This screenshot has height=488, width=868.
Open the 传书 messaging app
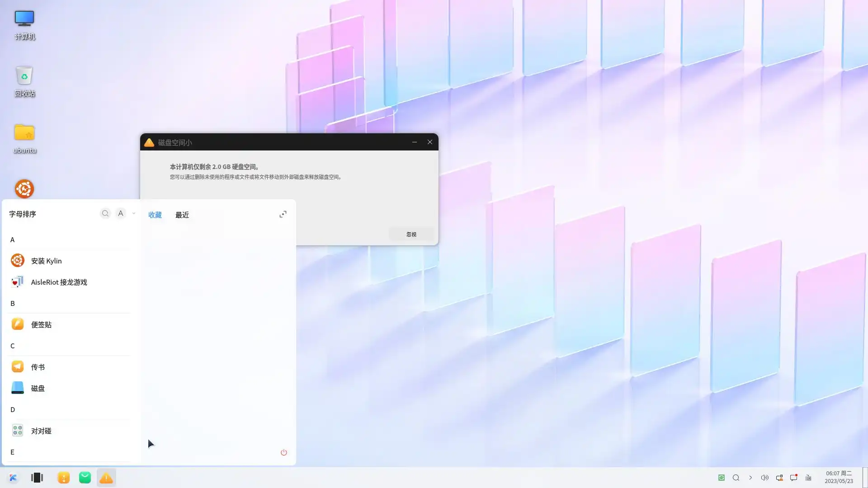point(38,367)
